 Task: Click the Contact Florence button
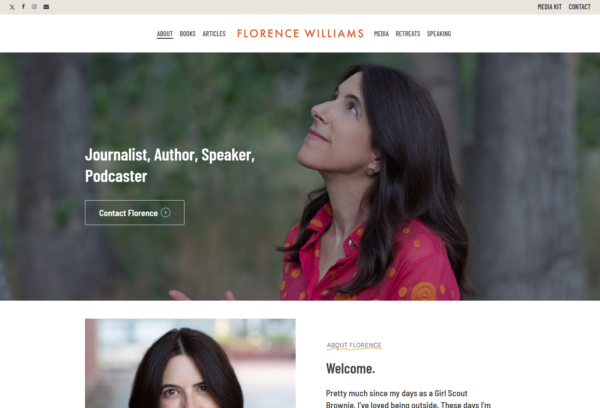135,212
